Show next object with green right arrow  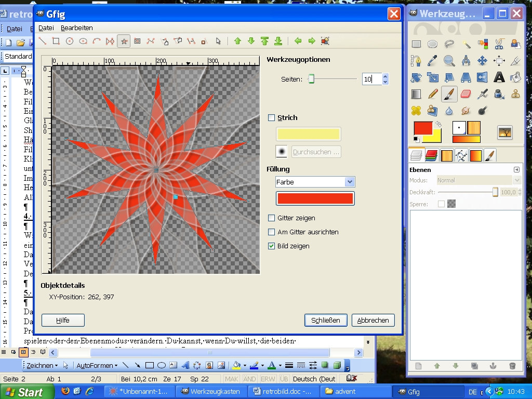[312, 41]
